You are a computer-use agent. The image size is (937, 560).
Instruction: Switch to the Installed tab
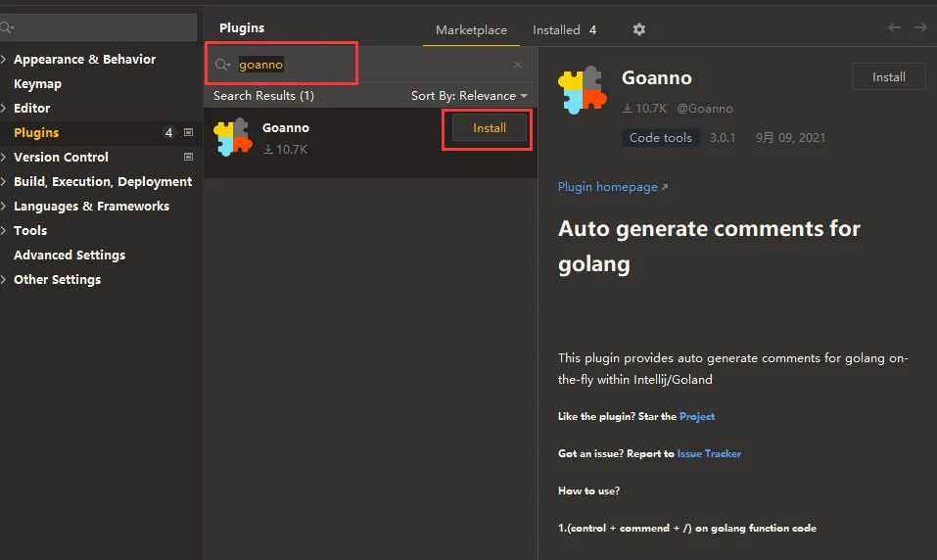point(564,30)
